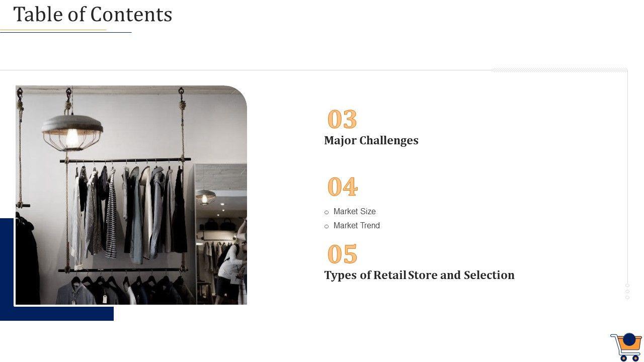
Task: Click the shopping cart icon
Action: click(x=626, y=347)
